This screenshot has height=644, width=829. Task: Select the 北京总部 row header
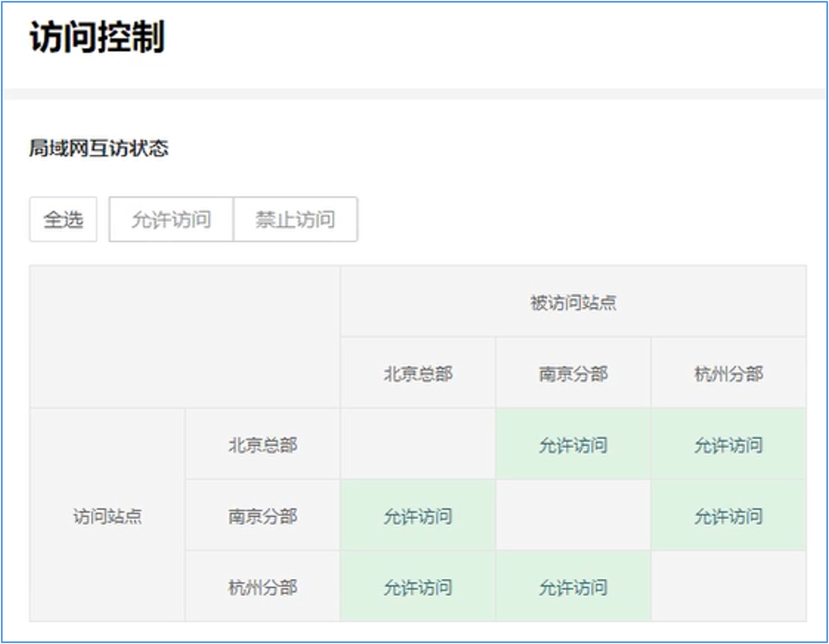coord(263,445)
